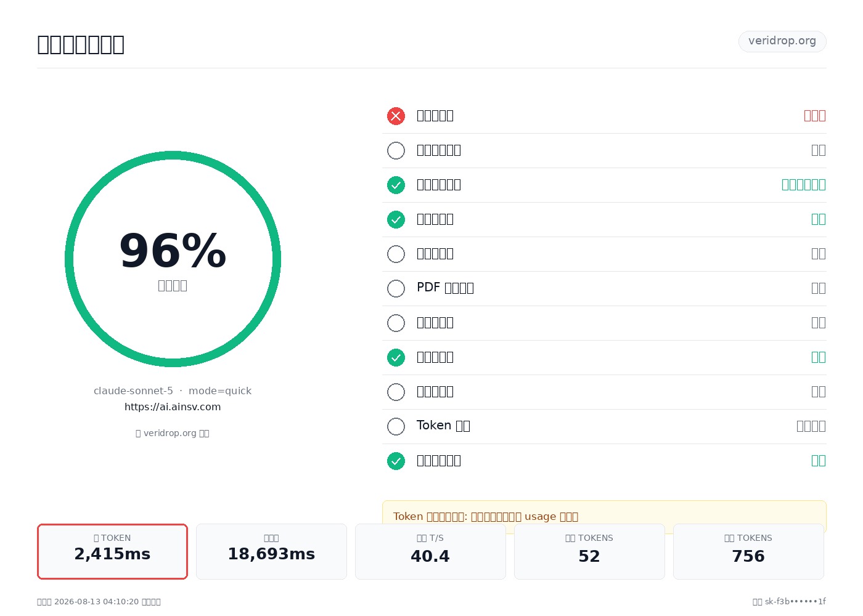
Task: Click the veridrop.org badge in the header
Action: [x=782, y=41]
